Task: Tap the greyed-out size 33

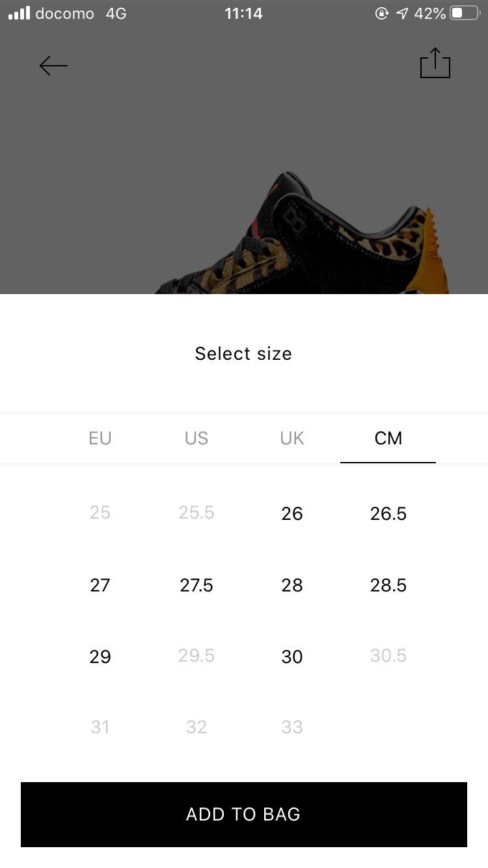Action: (x=292, y=727)
